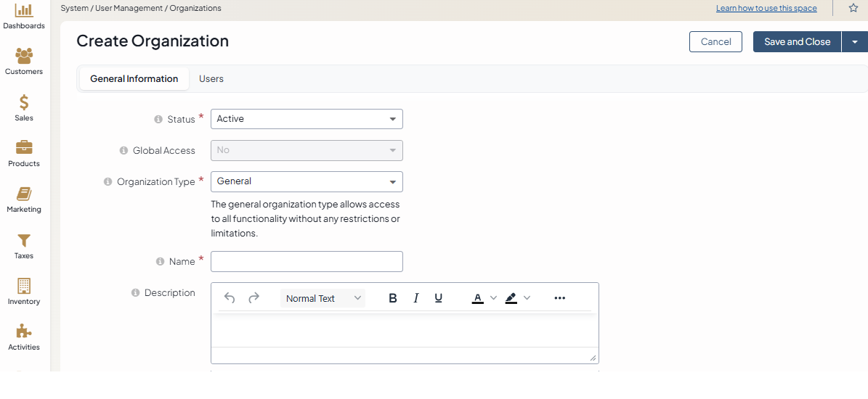Image resolution: width=868 pixels, height=399 pixels.
Task: Expand the Organization Type dropdown
Action: click(307, 181)
